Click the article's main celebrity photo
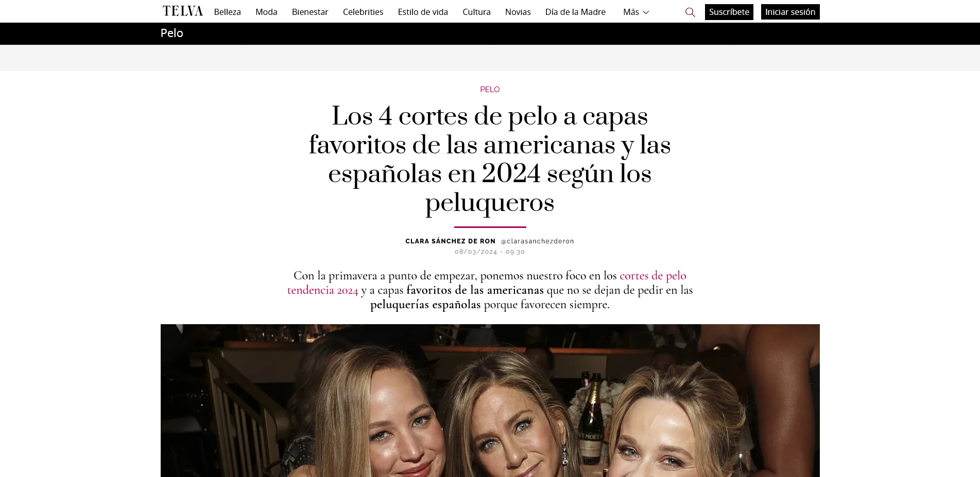Screen dimensions: 980x477 click(490, 400)
